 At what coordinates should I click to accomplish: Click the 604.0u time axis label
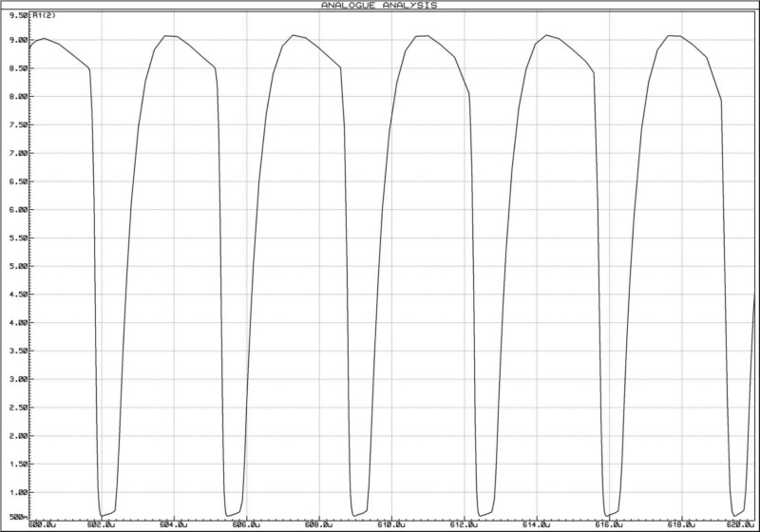[175, 524]
